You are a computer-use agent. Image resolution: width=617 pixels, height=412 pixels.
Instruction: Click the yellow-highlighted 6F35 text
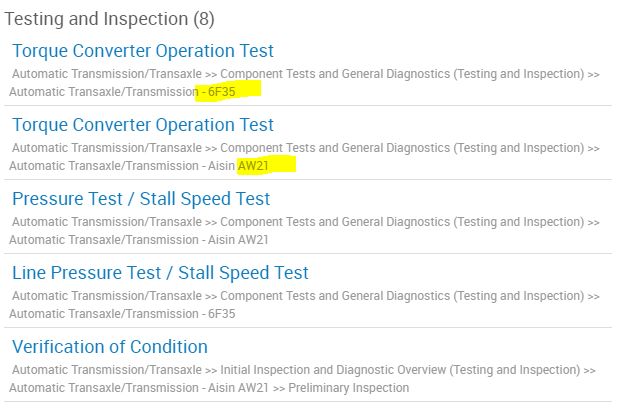tap(221, 91)
